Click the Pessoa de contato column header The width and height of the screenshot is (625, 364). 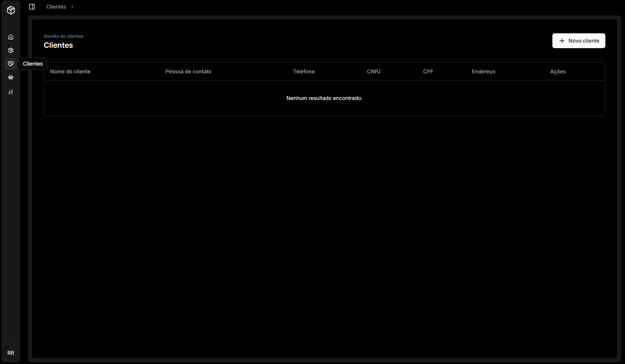188,71
